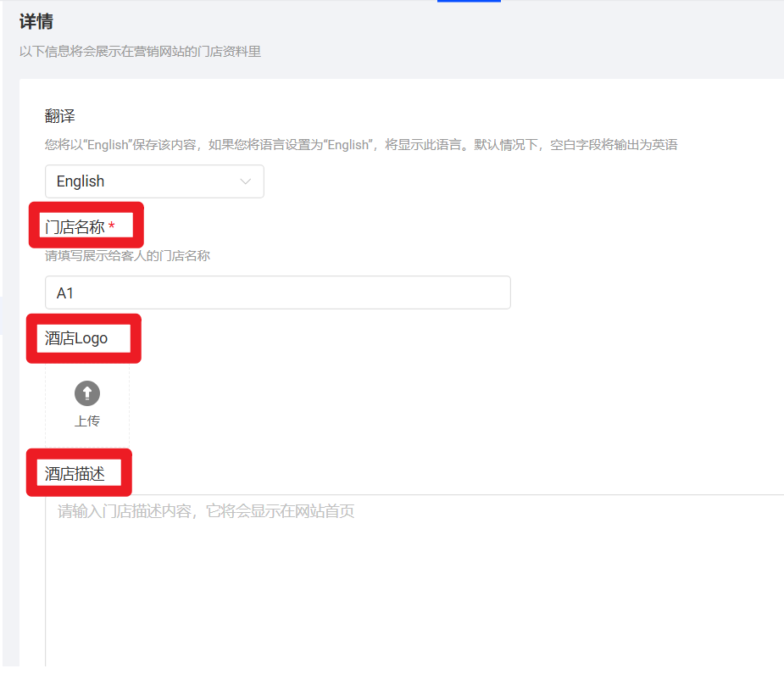Click the chevron arrow in the English dropdown
The width and height of the screenshot is (784, 674).
point(246,181)
